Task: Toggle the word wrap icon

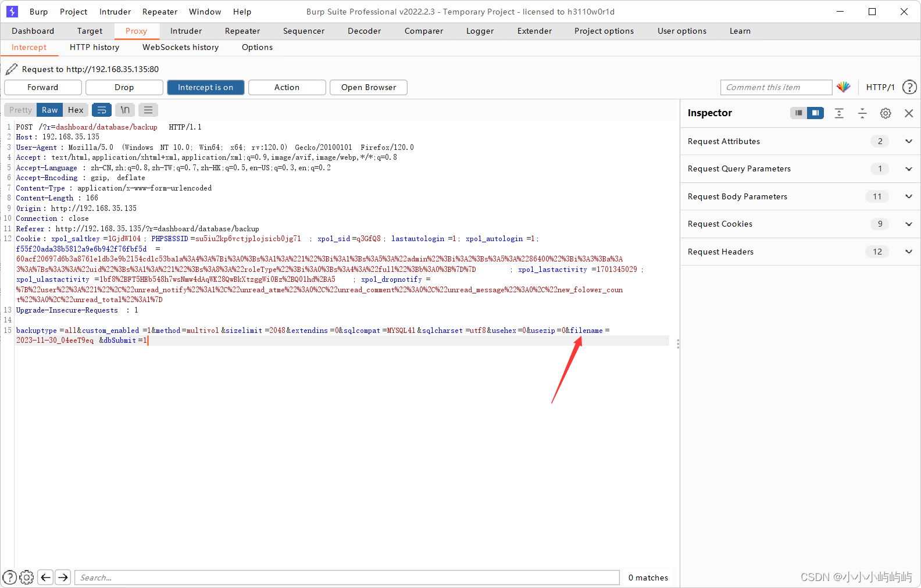Action: point(102,110)
